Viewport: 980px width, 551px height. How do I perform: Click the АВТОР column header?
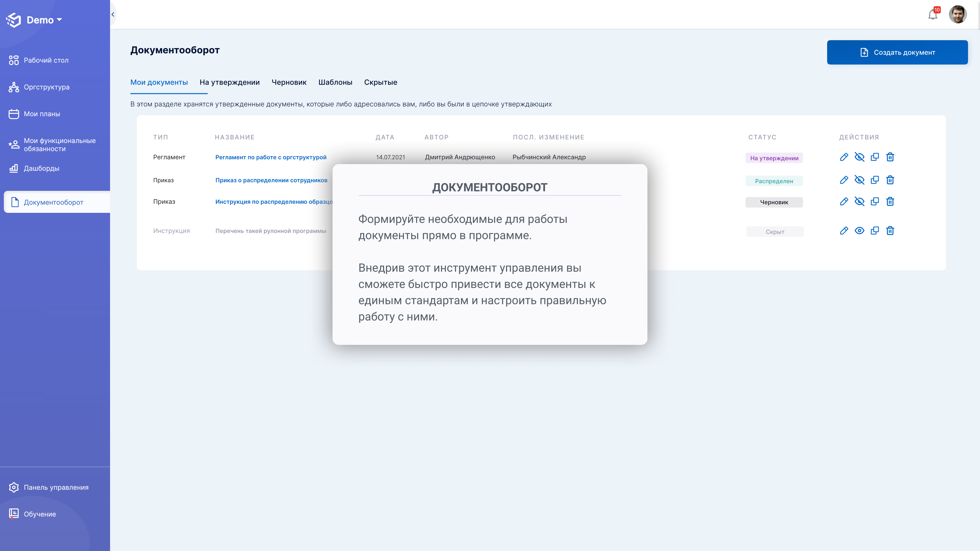point(436,137)
